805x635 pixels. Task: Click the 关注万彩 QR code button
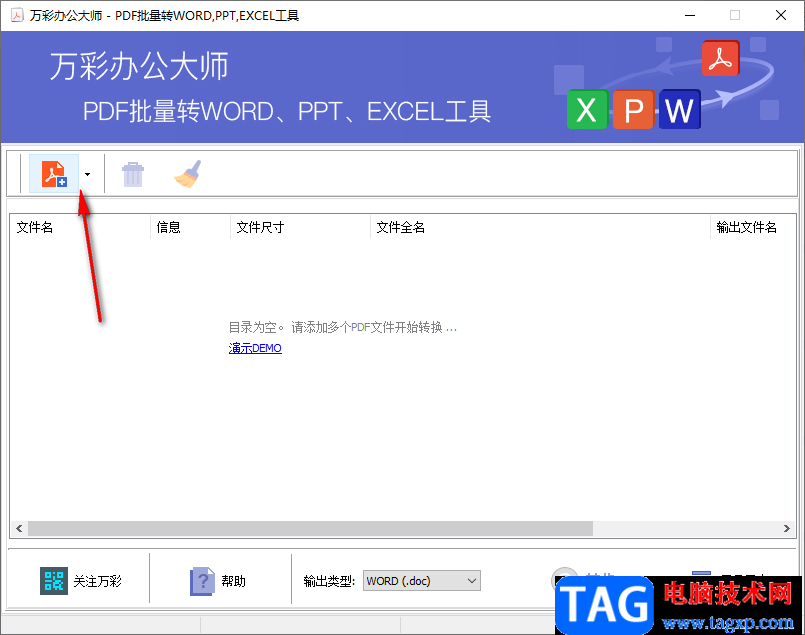tap(81, 581)
